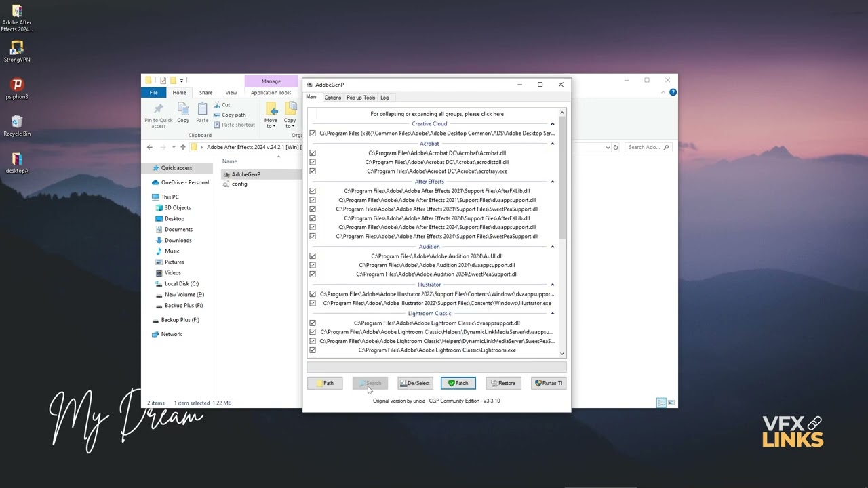Image resolution: width=868 pixels, height=488 pixels.
Task: Collapse the Creative Cloud group
Action: coord(553,124)
